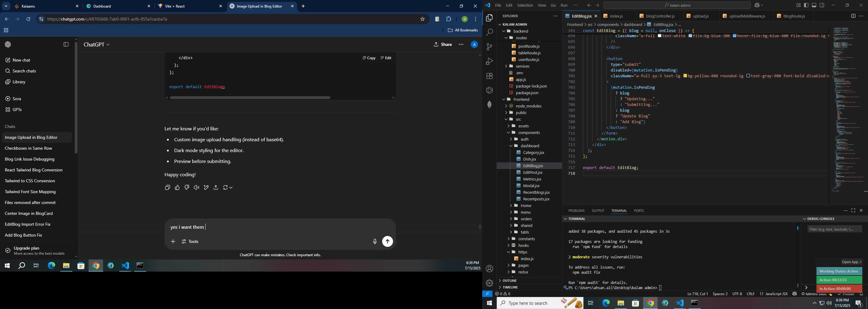Expand the services folder
The image size is (868, 309).
(x=523, y=66)
